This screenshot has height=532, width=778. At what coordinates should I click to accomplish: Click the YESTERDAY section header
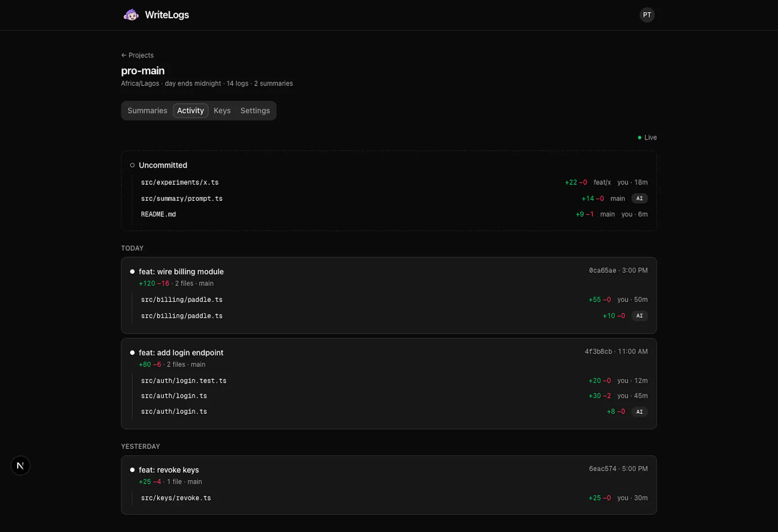(141, 446)
